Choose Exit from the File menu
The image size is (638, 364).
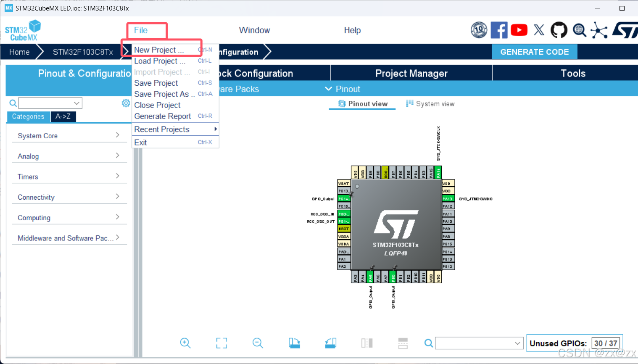pyautogui.click(x=175, y=142)
